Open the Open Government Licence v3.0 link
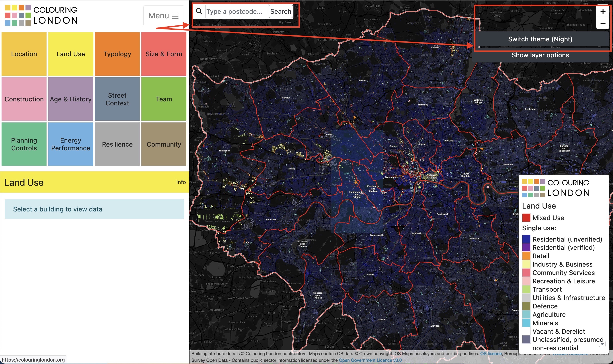This screenshot has height=364, width=613. click(x=370, y=360)
